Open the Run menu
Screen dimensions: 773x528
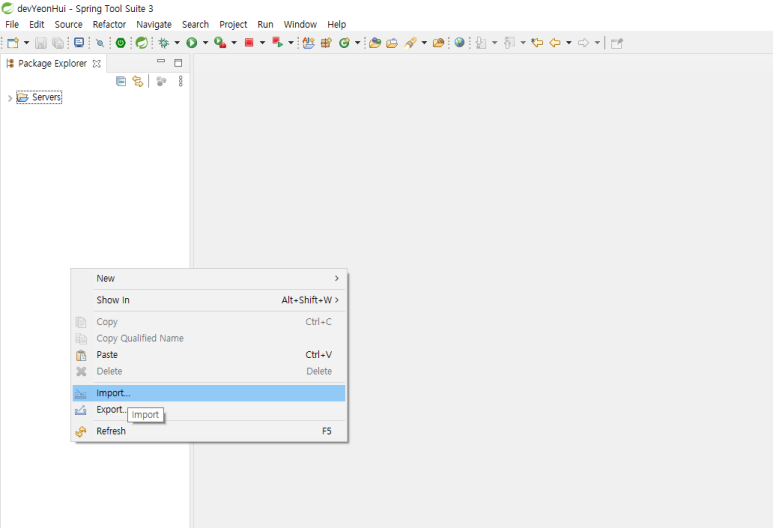[265, 24]
